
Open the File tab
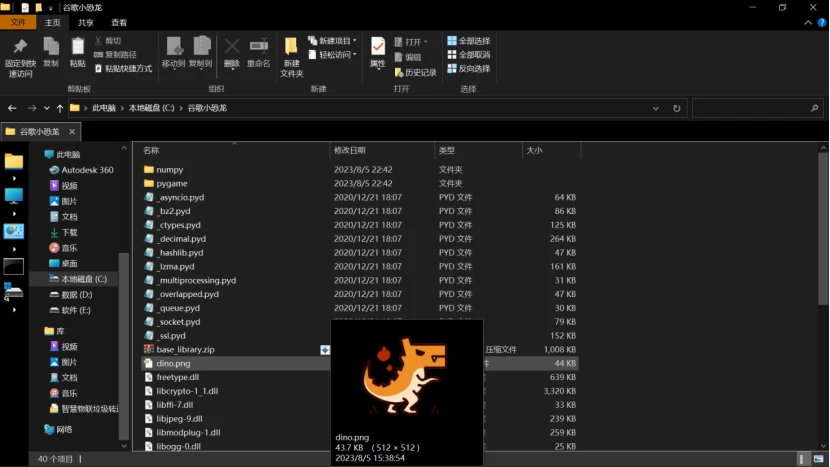point(18,22)
